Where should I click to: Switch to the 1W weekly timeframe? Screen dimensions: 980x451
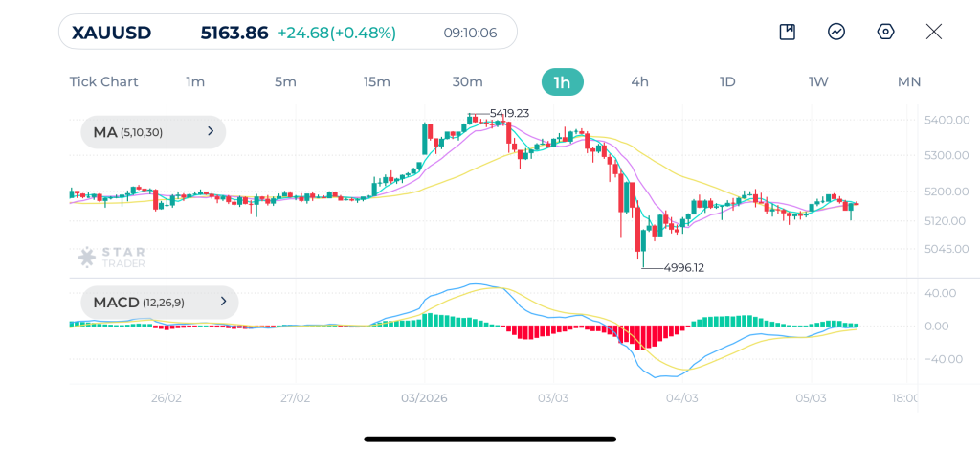[818, 81]
